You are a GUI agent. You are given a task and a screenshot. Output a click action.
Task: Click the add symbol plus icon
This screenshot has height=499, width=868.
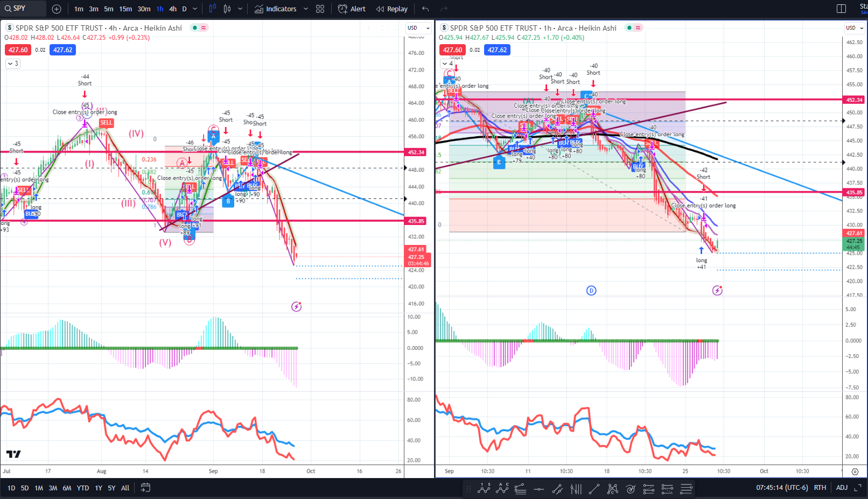[x=57, y=9]
